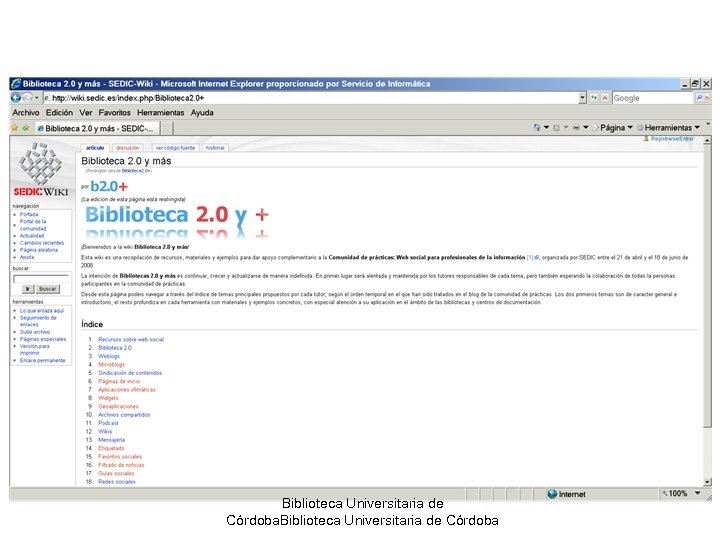Click the Biblioteca2.0+ redirect link
This screenshot has height=540, width=720.
(x=135, y=170)
